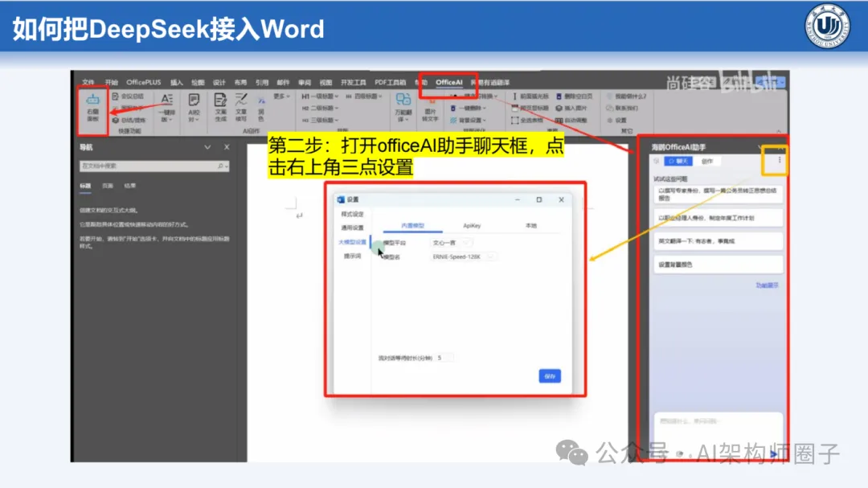Switch to the 视图 ribbon tab
Screen dimensions: 868x488
(325, 82)
